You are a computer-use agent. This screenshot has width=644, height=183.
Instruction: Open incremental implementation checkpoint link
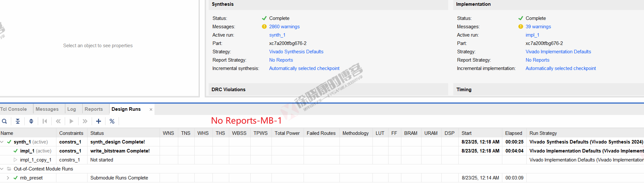(x=561, y=68)
